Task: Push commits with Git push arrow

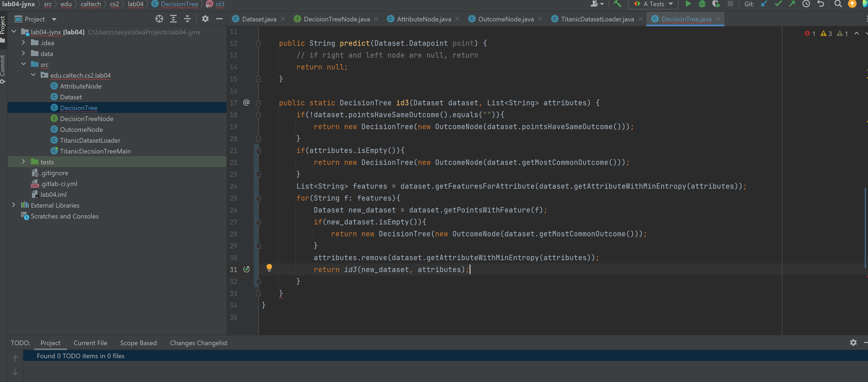Action: click(x=792, y=4)
